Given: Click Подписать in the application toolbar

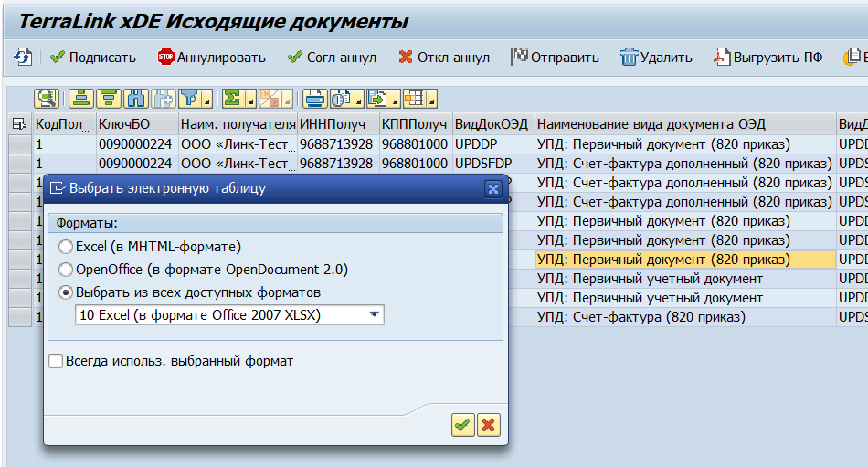Looking at the screenshot, I should pos(92,57).
